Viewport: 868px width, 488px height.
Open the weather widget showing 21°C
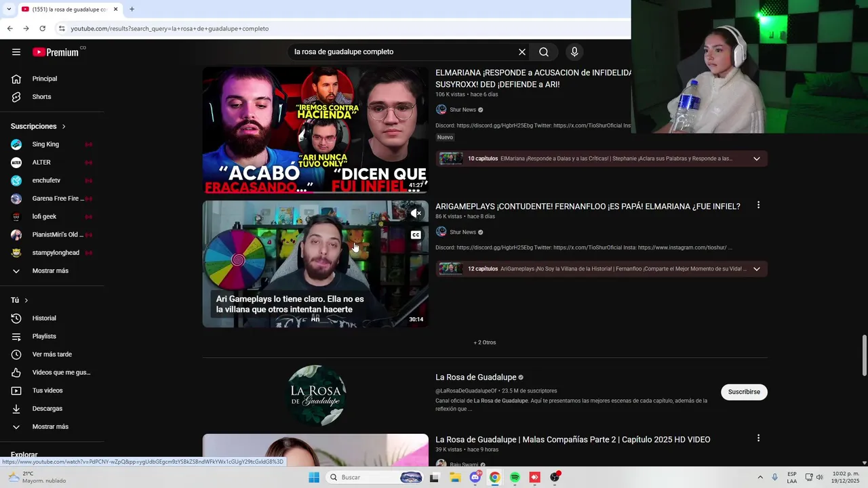[37, 477]
